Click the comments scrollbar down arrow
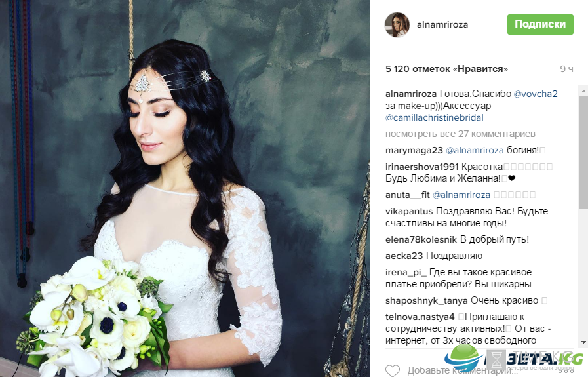This screenshot has width=588, height=377. tap(583, 342)
